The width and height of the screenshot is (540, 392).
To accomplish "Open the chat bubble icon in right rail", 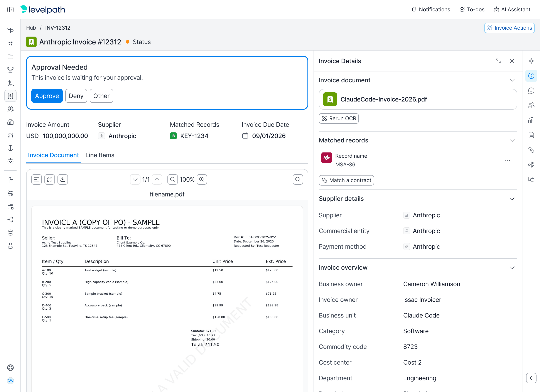I will click(x=531, y=91).
